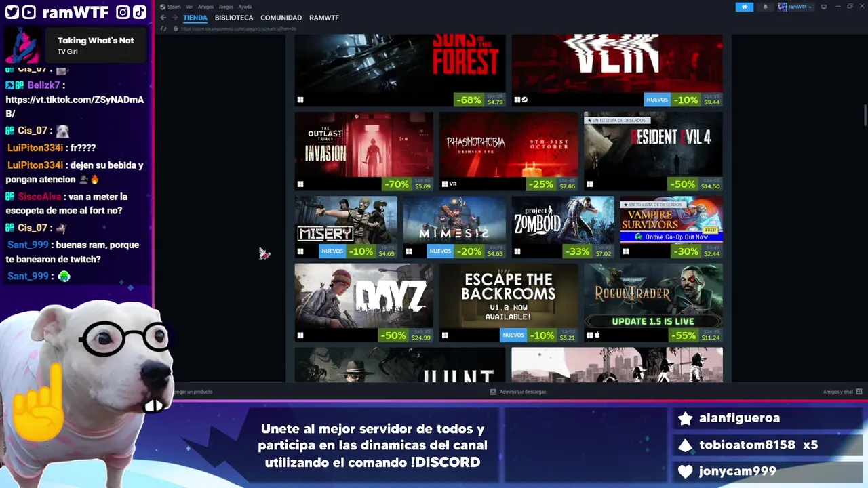Click the Steam back navigation arrow
The width and height of the screenshot is (868, 488).
point(163,18)
